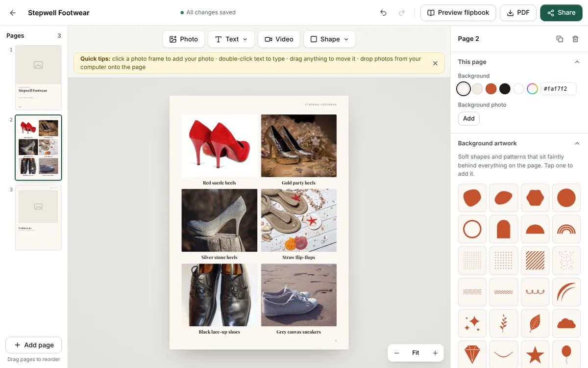The width and height of the screenshot is (588, 368).
Task: Select the black lace-up shoes photo
Action: 220,295
